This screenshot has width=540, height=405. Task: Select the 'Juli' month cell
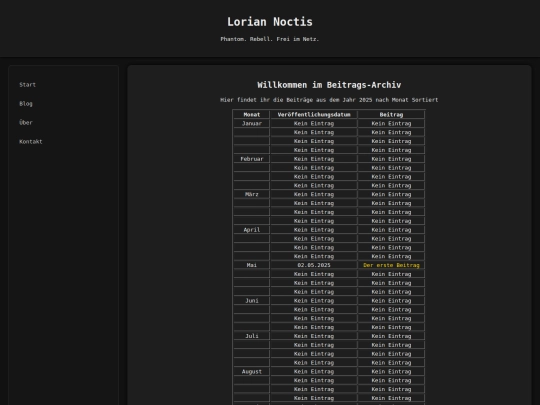pos(252,336)
